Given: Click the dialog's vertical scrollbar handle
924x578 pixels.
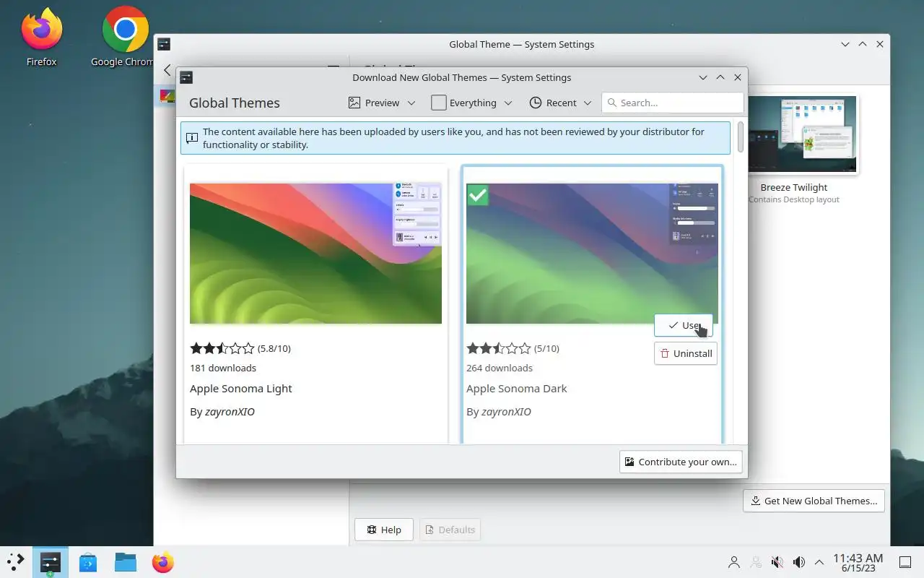Looking at the screenshot, I should (x=740, y=137).
